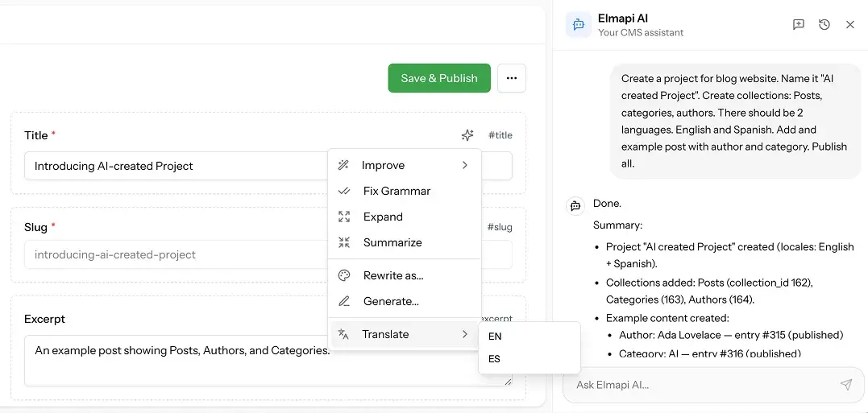
Task: Click the Elmapi AI robot logo icon
Action: (x=579, y=25)
